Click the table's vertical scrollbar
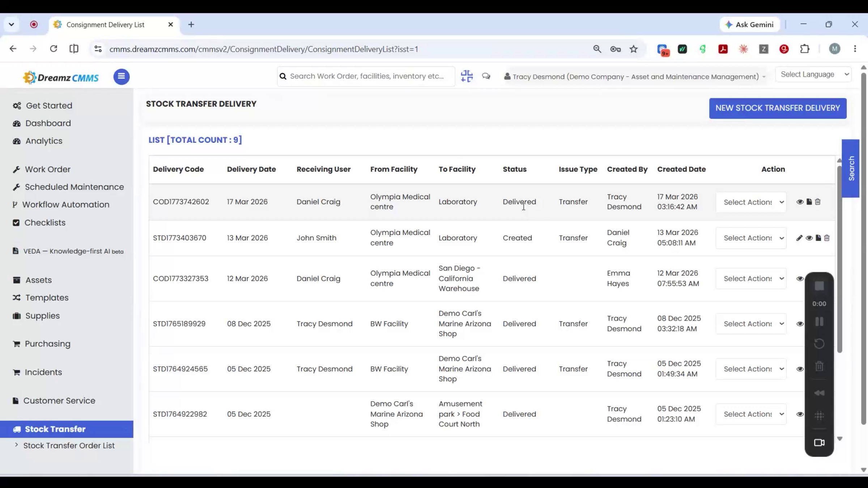Viewport: 868px width, 488px height. point(839,259)
